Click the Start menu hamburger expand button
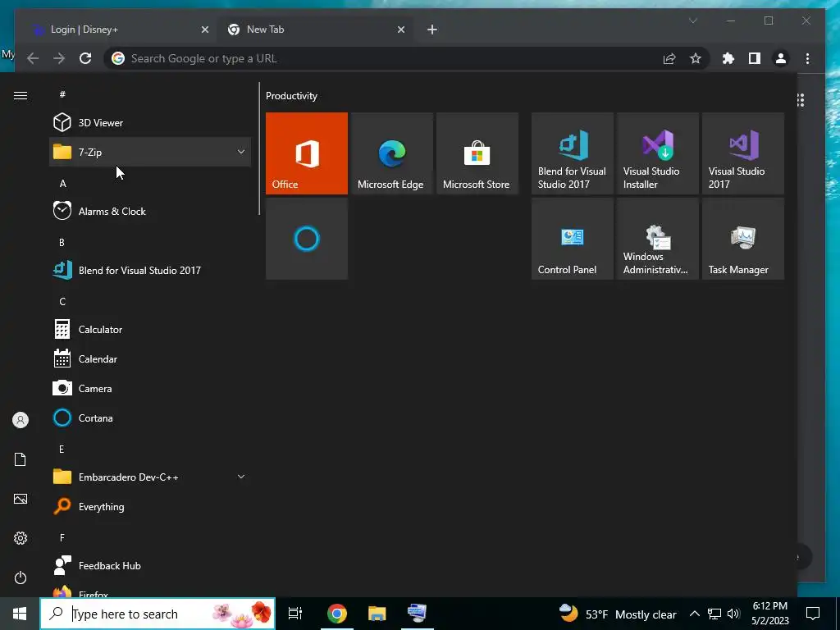Screen dimensions: 840x630 21,95
